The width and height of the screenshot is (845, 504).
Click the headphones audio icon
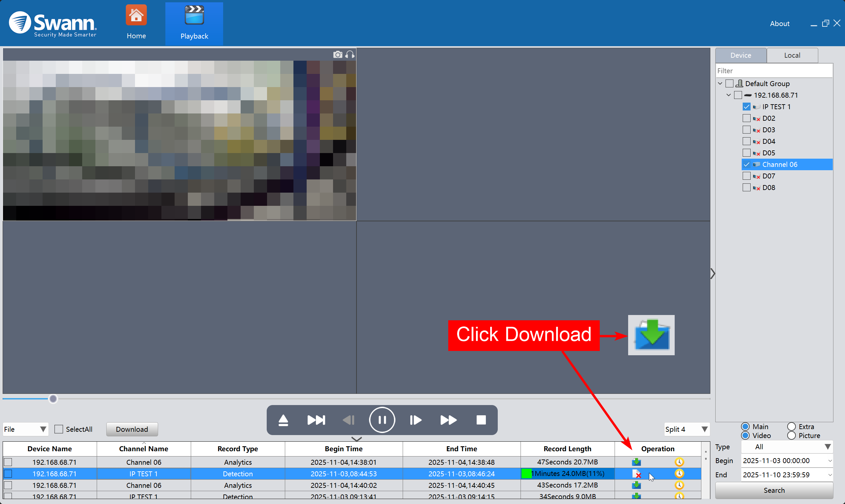click(350, 55)
